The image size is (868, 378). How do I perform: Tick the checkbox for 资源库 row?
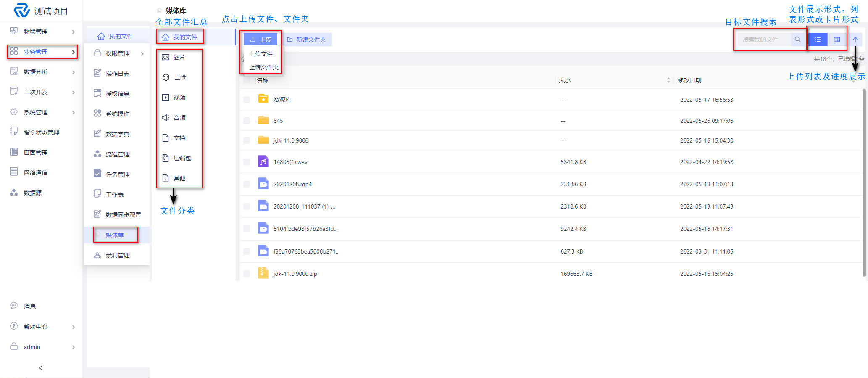(247, 100)
